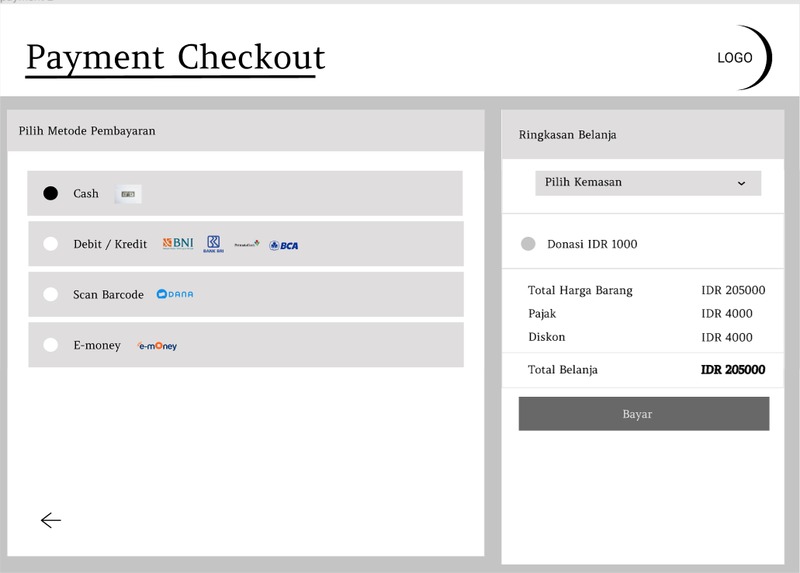The height and width of the screenshot is (573, 800).
Task: Click the Pilih Metode Pembayaran header
Action: [x=87, y=131]
